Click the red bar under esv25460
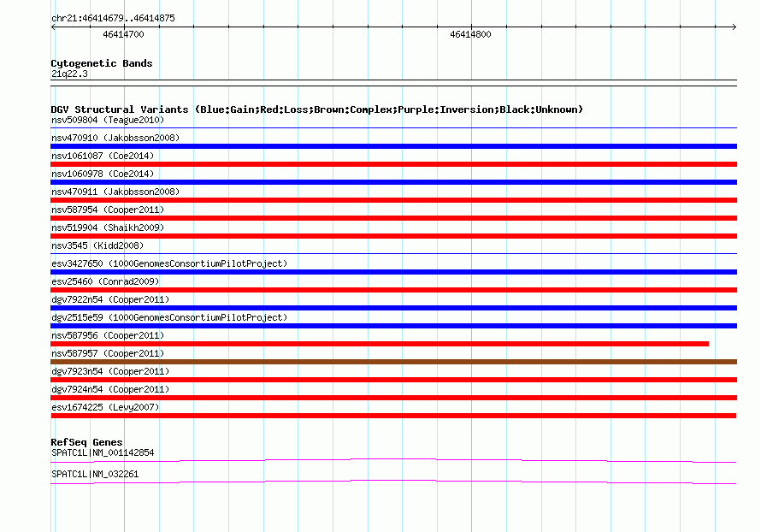This screenshot has width=761, height=532. [x=393, y=290]
